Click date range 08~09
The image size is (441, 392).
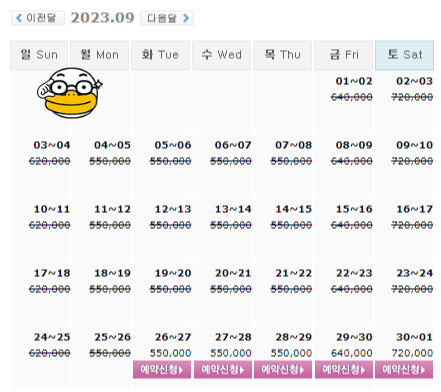(x=354, y=145)
